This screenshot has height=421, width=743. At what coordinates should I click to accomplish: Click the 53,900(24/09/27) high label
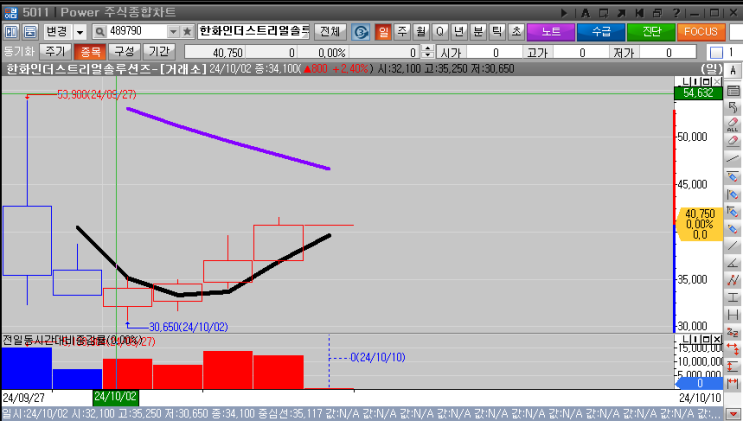coord(97,94)
